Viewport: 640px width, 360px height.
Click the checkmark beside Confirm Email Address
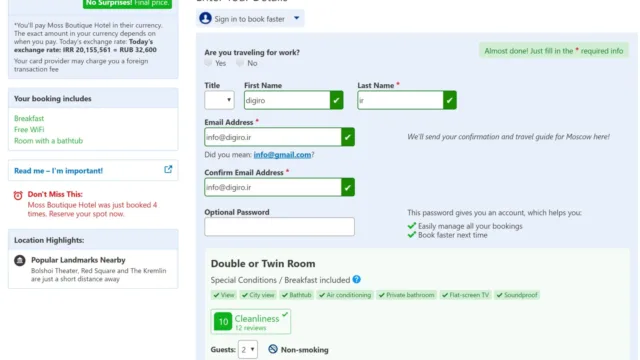point(348,187)
